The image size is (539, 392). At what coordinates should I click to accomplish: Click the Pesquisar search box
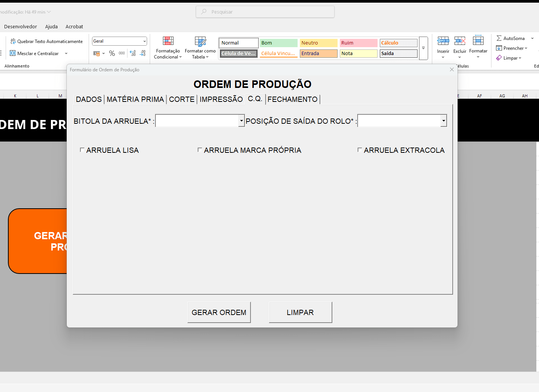pos(265,12)
